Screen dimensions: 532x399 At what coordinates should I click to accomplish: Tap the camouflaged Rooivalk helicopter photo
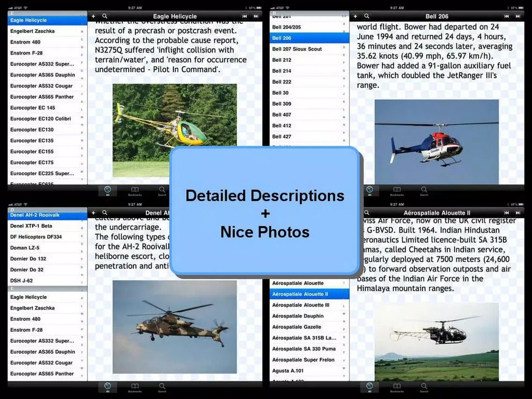pos(175,327)
